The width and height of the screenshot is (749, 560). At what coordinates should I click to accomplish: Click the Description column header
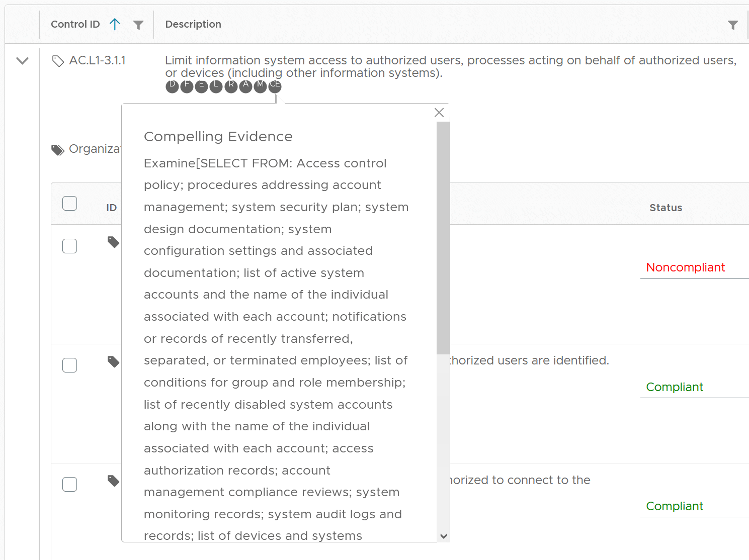point(193,24)
